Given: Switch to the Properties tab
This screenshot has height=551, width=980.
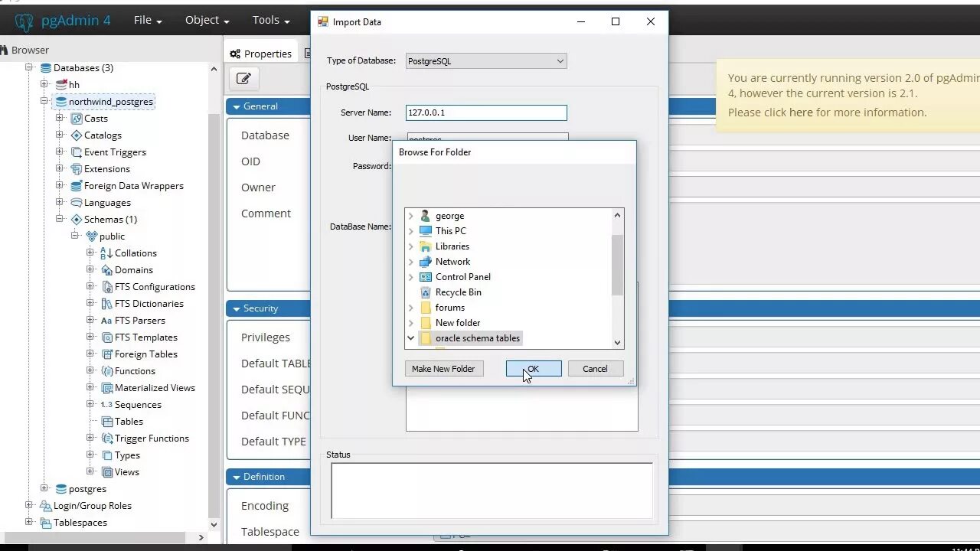Looking at the screenshot, I should pos(260,54).
